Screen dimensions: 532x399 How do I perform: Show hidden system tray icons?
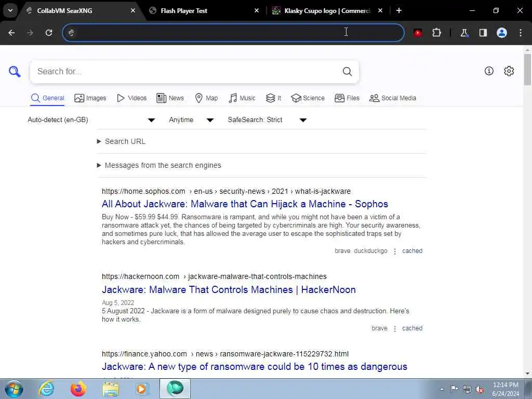pyautogui.click(x=442, y=390)
